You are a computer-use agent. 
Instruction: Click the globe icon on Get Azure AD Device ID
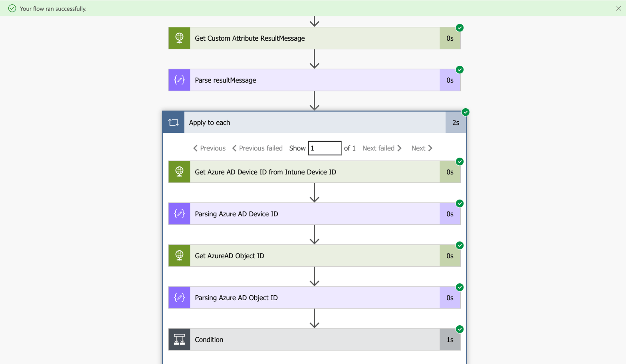pyautogui.click(x=179, y=172)
